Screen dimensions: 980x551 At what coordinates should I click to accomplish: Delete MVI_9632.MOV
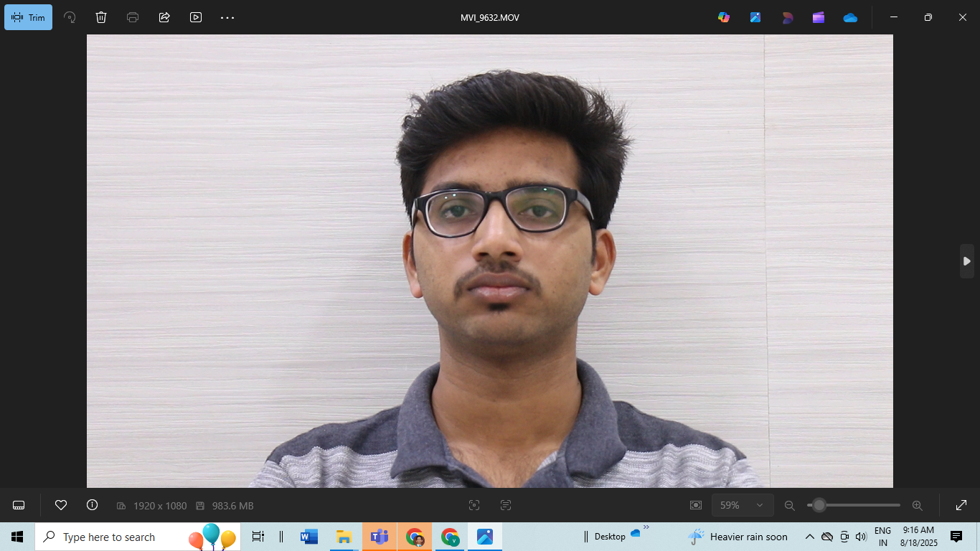pos(100,17)
